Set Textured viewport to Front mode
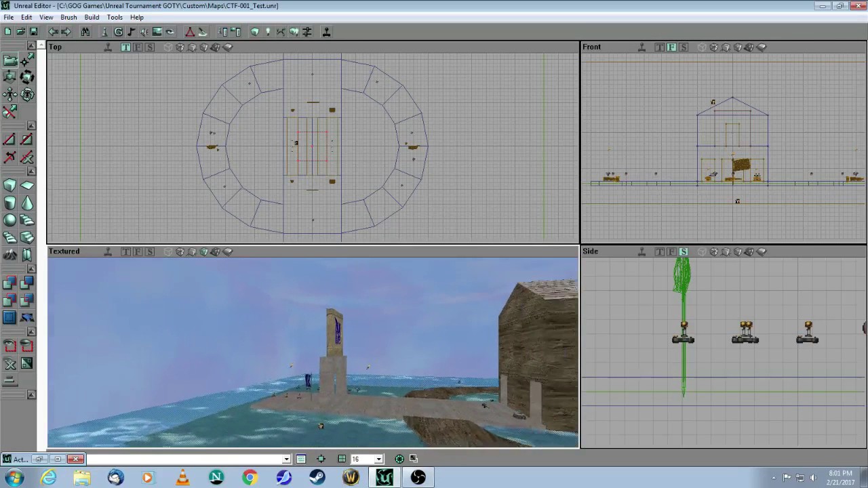The image size is (868, 488). [138, 251]
